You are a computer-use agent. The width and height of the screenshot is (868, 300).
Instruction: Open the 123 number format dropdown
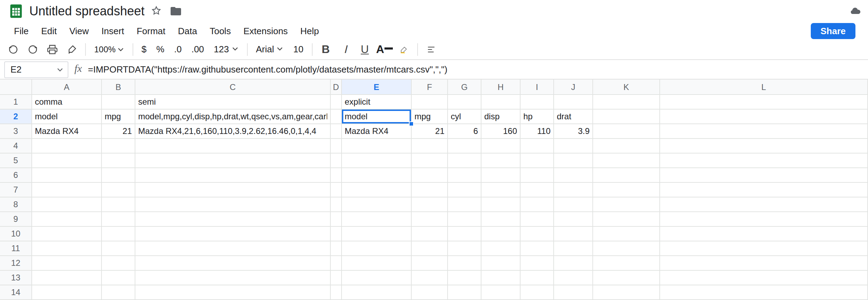click(x=226, y=50)
